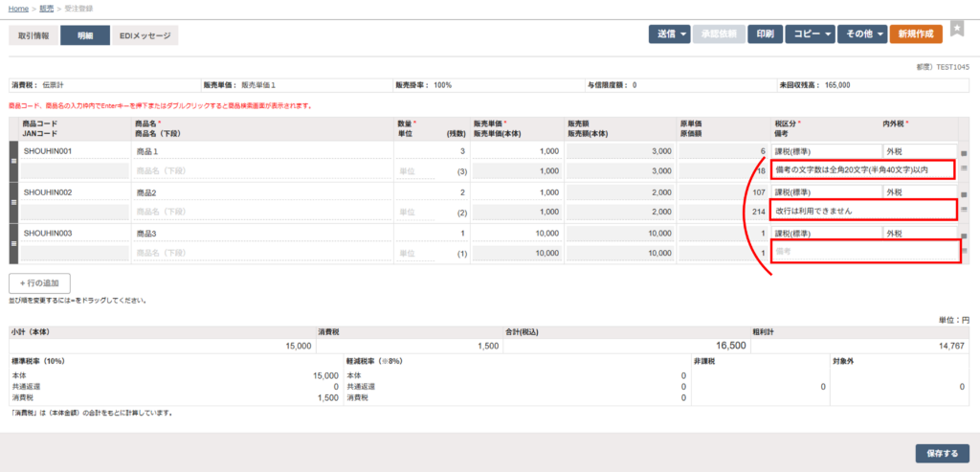
Task: Click the bookmark star icon at top right
Action: click(957, 30)
